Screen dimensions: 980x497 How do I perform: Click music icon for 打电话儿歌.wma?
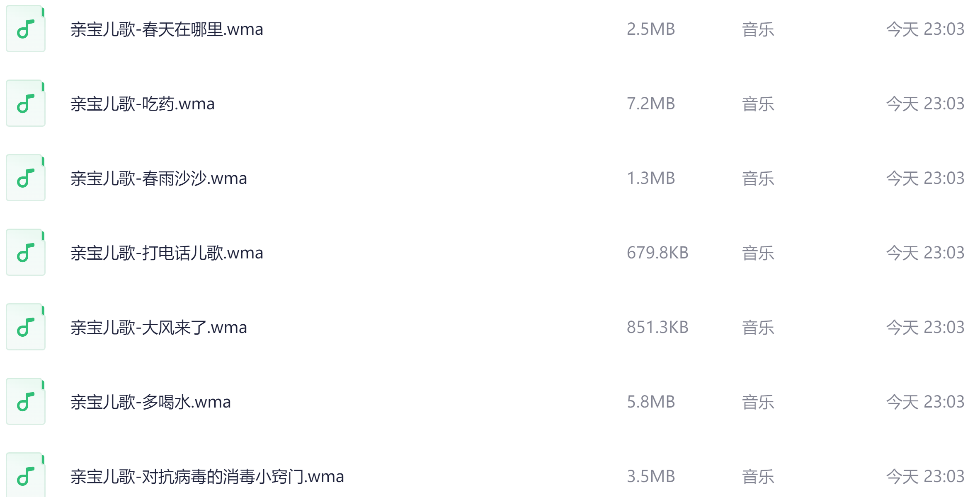pos(26,253)
